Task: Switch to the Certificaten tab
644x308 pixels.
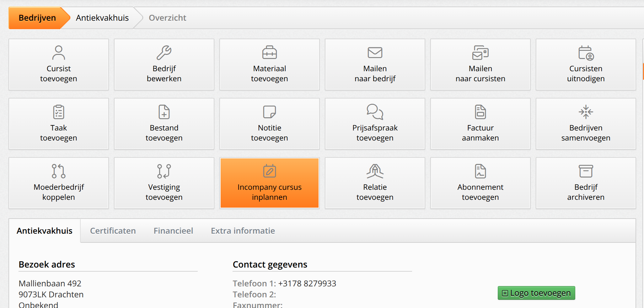Action: point(113,231)
